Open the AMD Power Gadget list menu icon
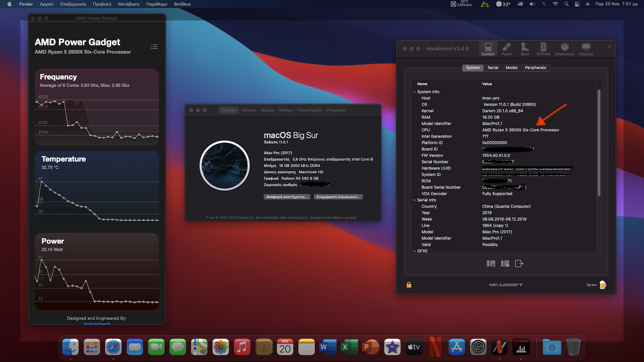The image size is (644, 362). 154,46
